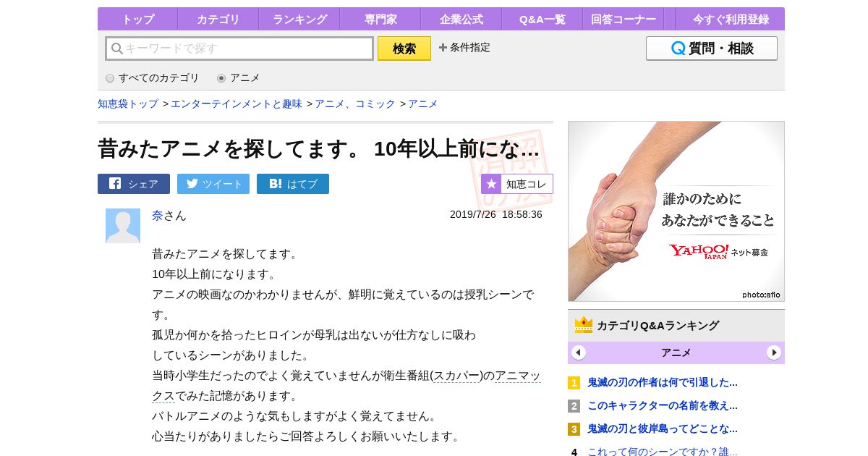
Task: Go to the final アニメ breadcrumb
Action: (423, 104)
